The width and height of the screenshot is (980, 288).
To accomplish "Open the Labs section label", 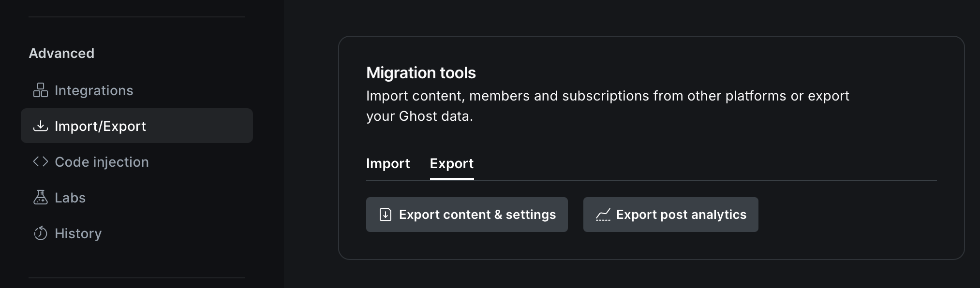I will click(x=70, y=198).
